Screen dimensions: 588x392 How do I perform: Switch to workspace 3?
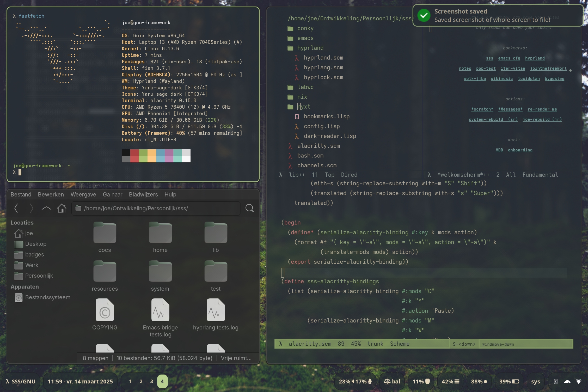(x=151, y=382)
